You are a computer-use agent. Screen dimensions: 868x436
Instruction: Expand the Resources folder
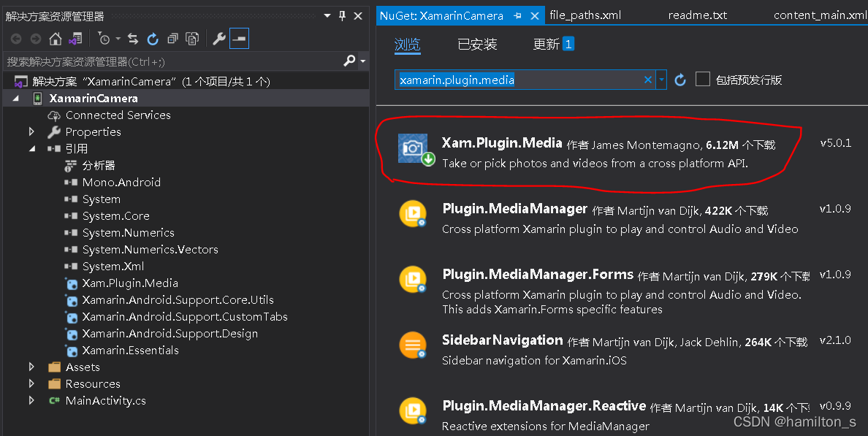click(31, 383)
